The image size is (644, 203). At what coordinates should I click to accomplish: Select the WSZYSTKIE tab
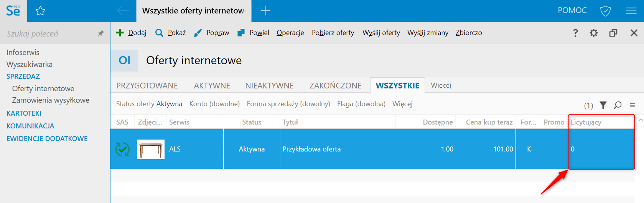tap(397, 85)
